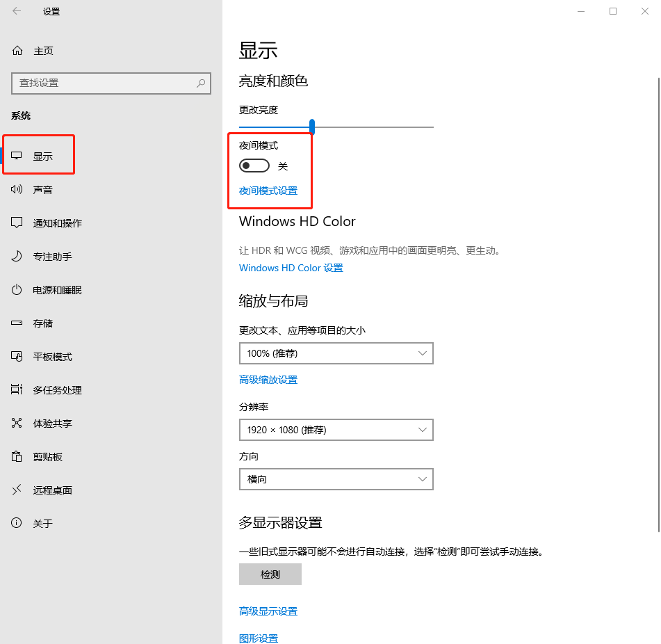The height and width of the screenshot is (644, 661).
Task: Close the Settings window
Action: point(645,11)
